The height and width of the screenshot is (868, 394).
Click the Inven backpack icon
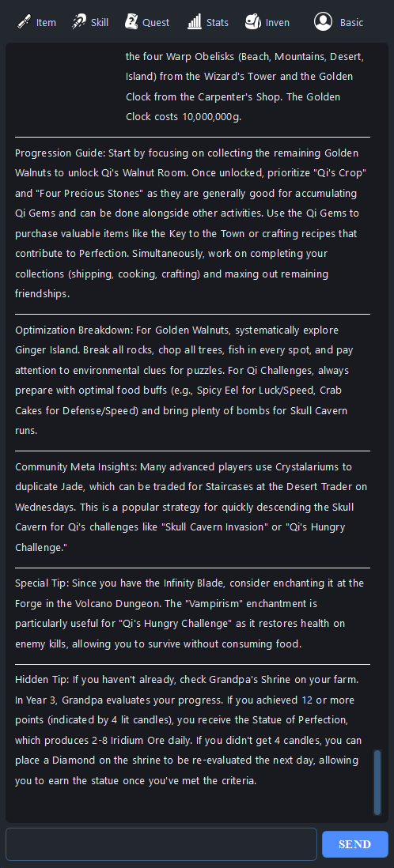tap(253, 22)
